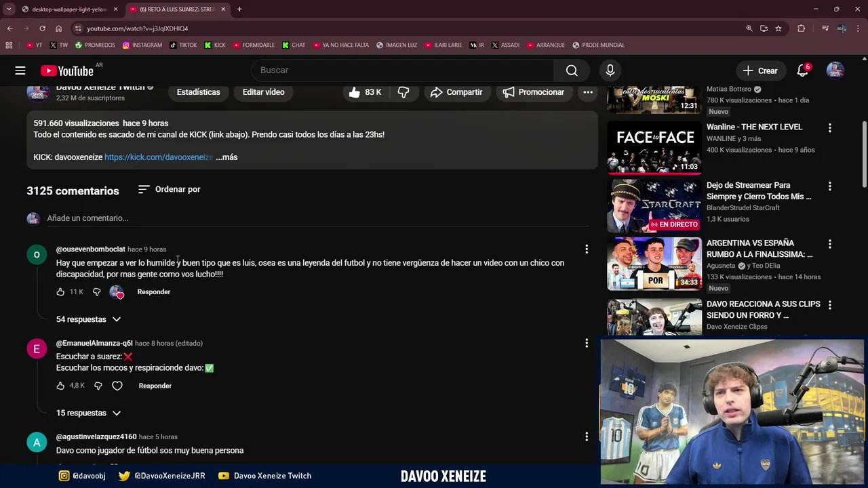Open options menu for EmanuelAlmanza-q6l comment

point(587,344)
